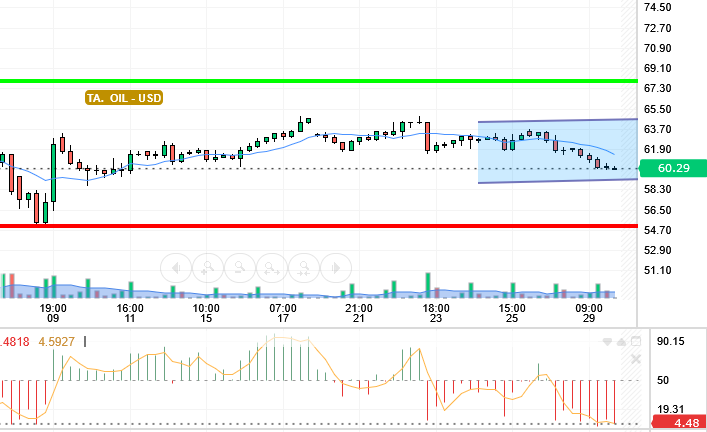Image resolution: width=707 pixels, height=432 pixels.
Task: Click the zoom button with inward arrows
Action: 304,268
